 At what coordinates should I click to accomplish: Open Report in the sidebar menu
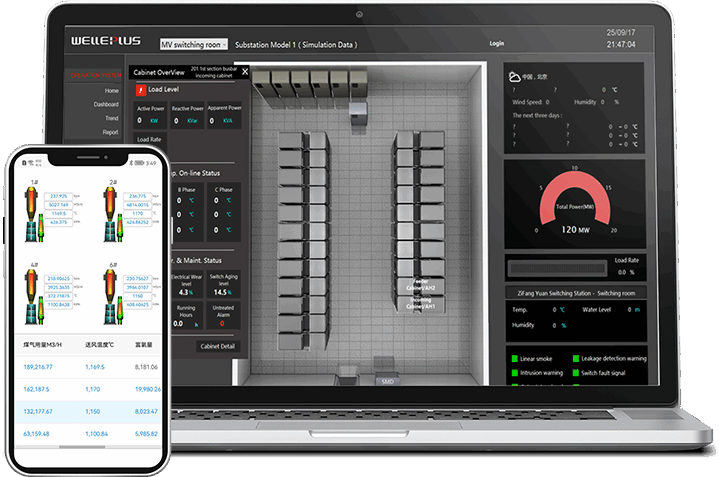110,132
